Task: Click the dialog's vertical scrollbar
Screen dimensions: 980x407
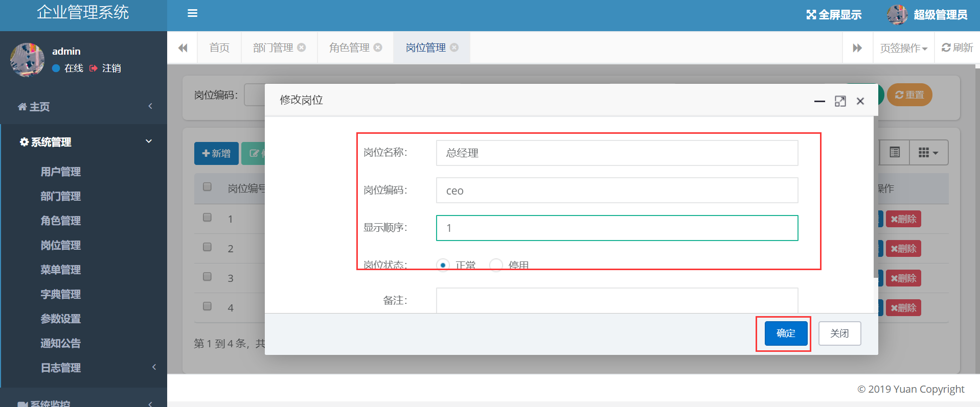Action: [x=875, y=197]
